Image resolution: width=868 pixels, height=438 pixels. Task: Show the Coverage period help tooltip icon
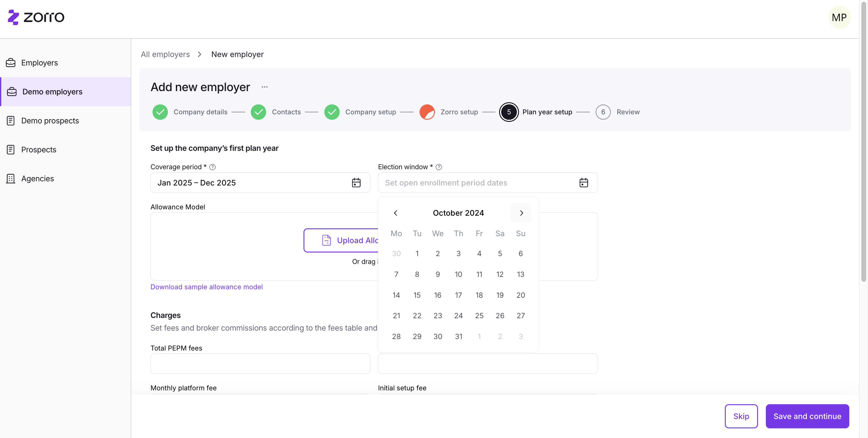click(212, 167)
